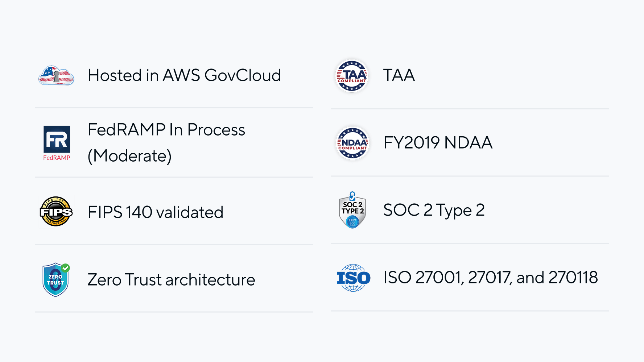The height and width of the screenshot is (362, 644).
Task: Click the SOC 2 Type 2 shield badge
Action: pyautogui.click(x=352, y=210)
